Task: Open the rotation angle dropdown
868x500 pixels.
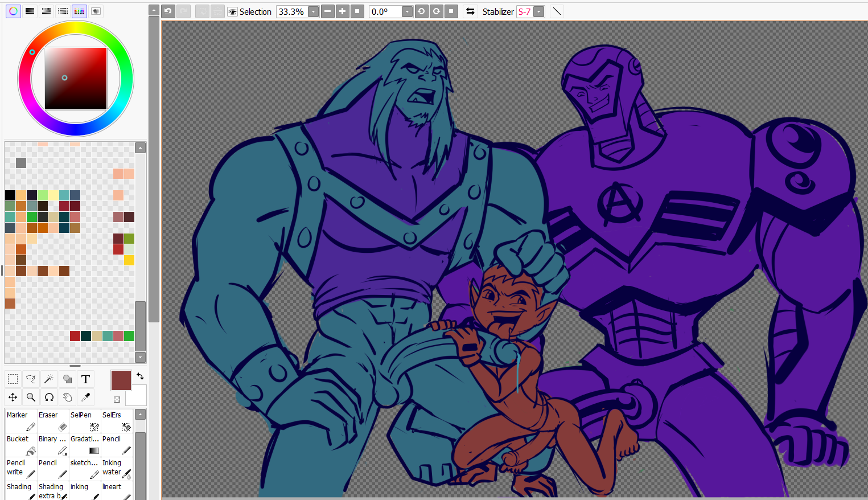Action: pos(407,12)
